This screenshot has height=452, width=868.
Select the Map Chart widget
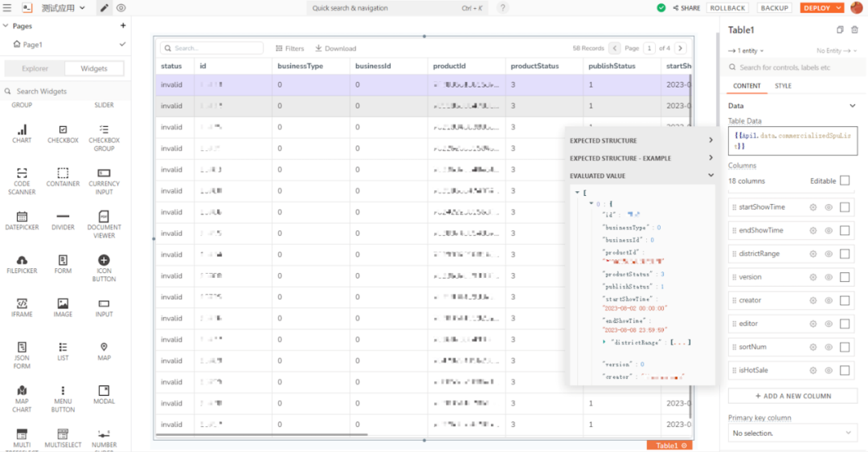click(22, 399)
